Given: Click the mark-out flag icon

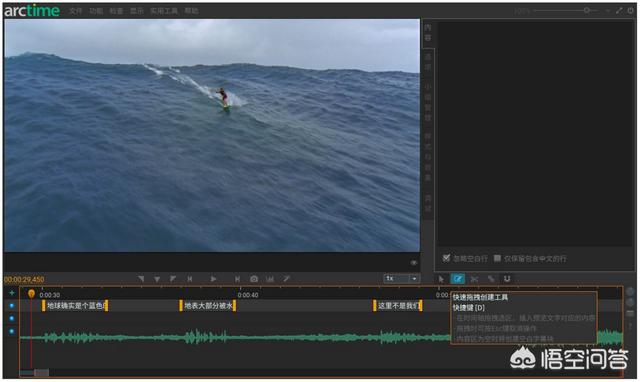Looking at the screenshot, I should coord(173,279).
